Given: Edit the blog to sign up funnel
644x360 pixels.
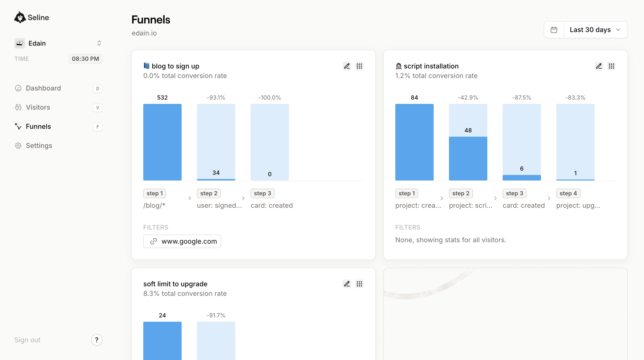Looking at the screenshot, I should (347, 66).
